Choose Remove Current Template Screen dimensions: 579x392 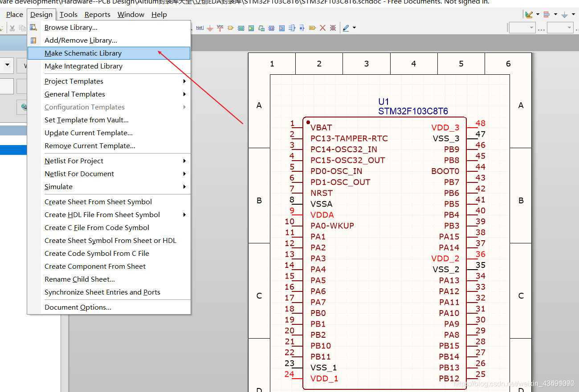109,145
